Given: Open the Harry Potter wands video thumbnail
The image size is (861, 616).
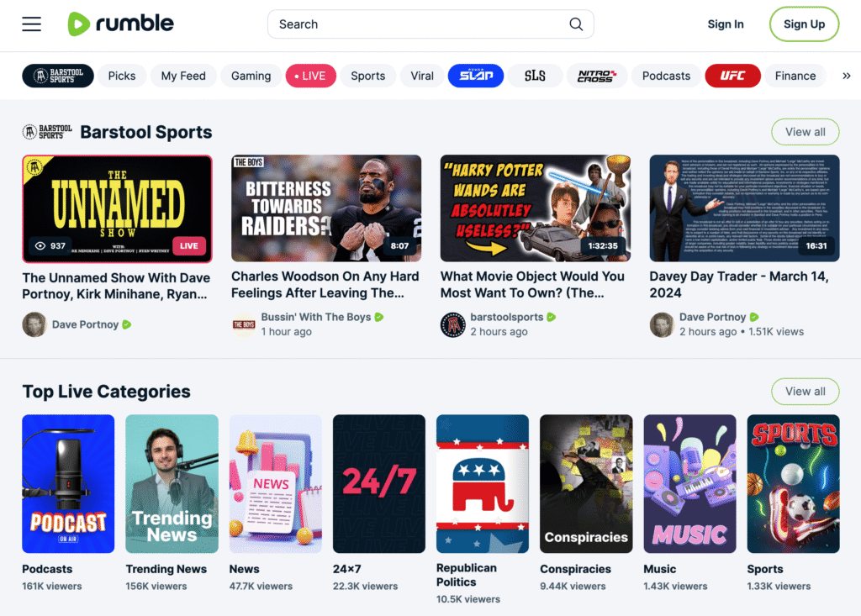Looking at the screenshot, I should click(536, 208).
